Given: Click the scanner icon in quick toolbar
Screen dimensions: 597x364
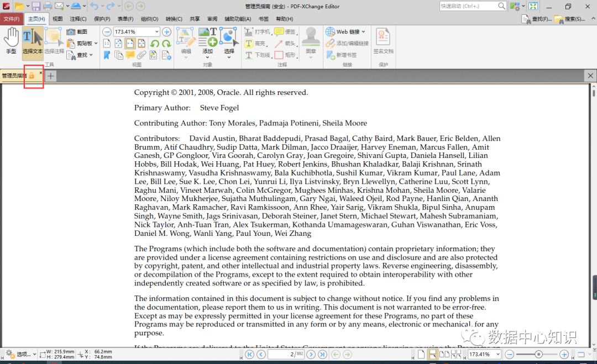Looking at the screenshot, I should (x=76, y=6).
